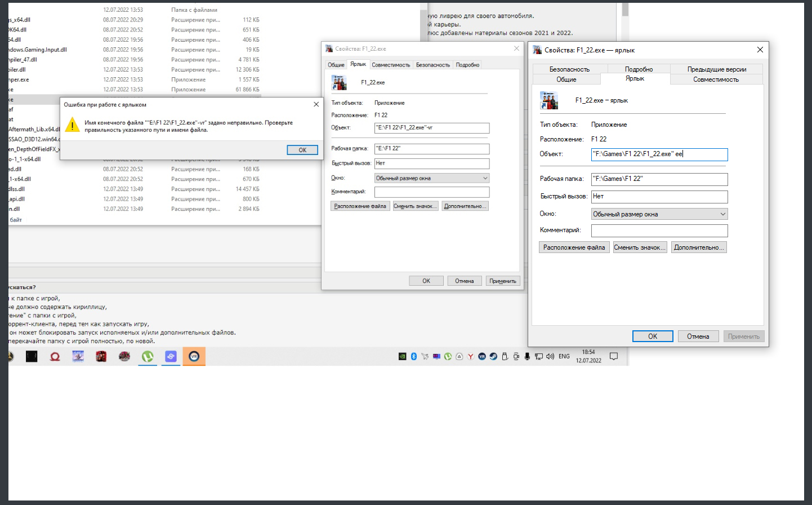Open the Совместимость tab in right dialog

tap(716, 79)
